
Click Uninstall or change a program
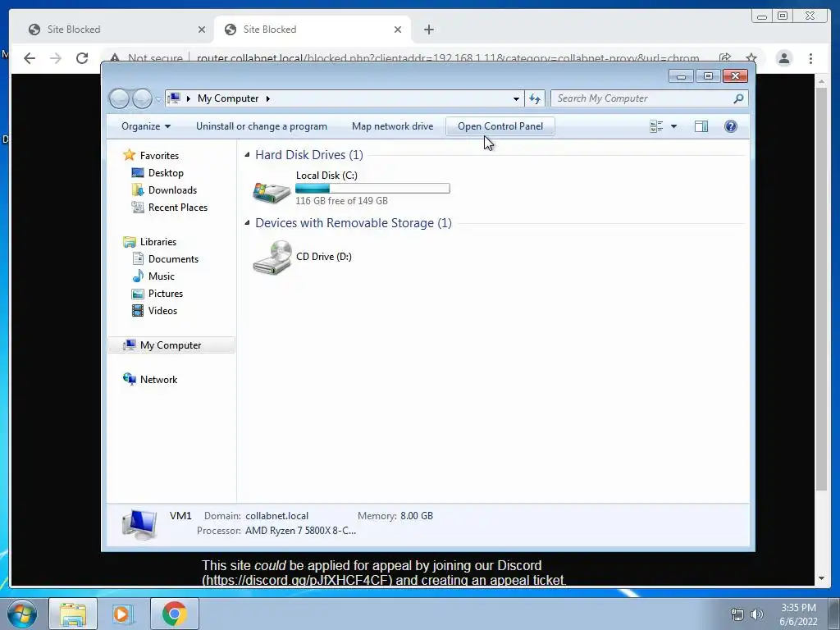tap(262, 126)
